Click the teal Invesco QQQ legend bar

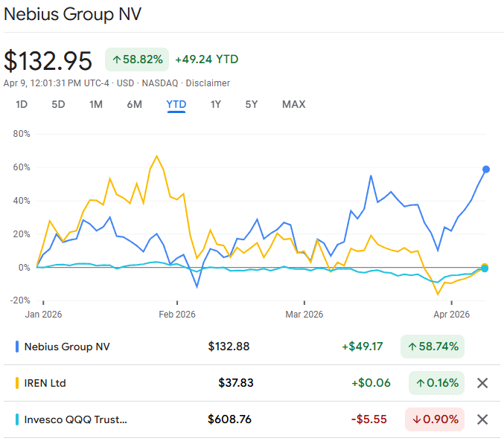pyautogui.click(x=17, y=419)
